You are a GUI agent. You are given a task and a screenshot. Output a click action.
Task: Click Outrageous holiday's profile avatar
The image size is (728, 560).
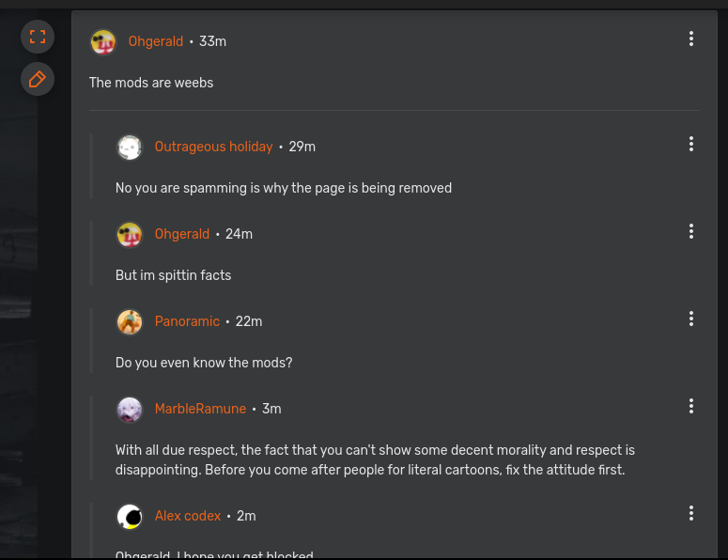click(130, 148)
